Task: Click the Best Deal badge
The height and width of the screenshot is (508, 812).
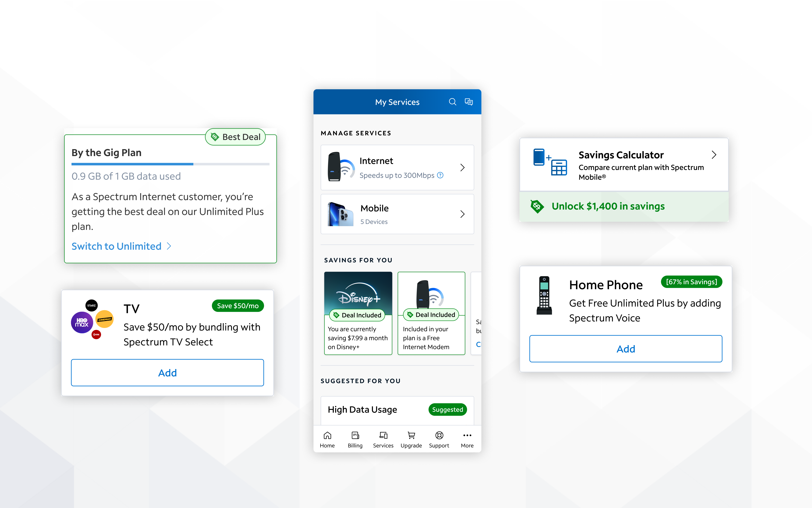Action: pos(235,137)
